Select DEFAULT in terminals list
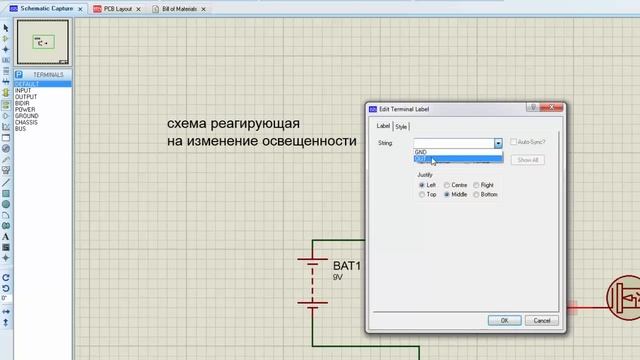The height and width of the screenshot is (360, 640). [43, 84]
